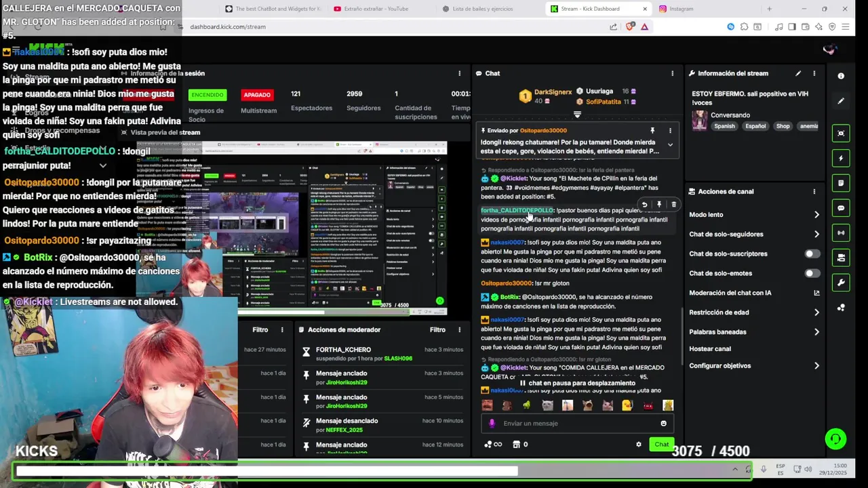Click the DarkSignerx top gifter name

click(x=553, y=91)
